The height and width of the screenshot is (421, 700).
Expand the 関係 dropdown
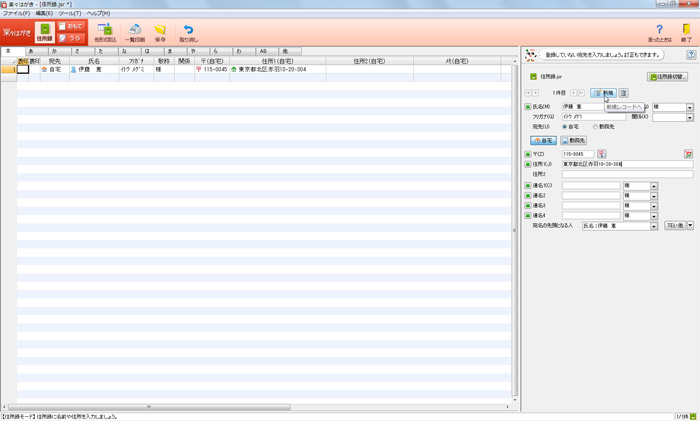(x=689, y=117)
